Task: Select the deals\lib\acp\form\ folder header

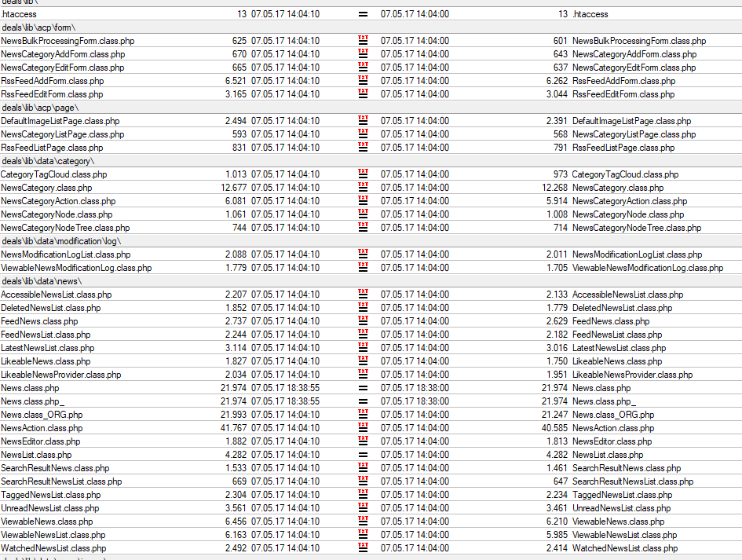Action: click(x=371, y=27)
